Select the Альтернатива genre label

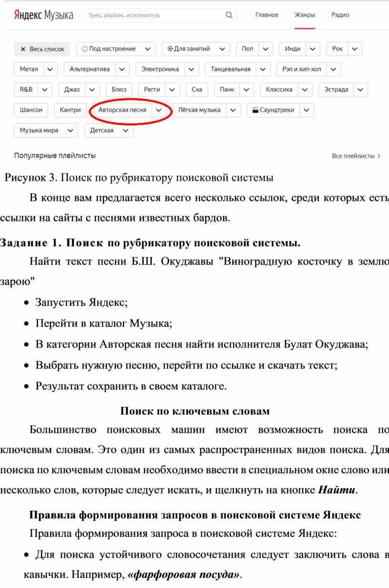point(90,70)
